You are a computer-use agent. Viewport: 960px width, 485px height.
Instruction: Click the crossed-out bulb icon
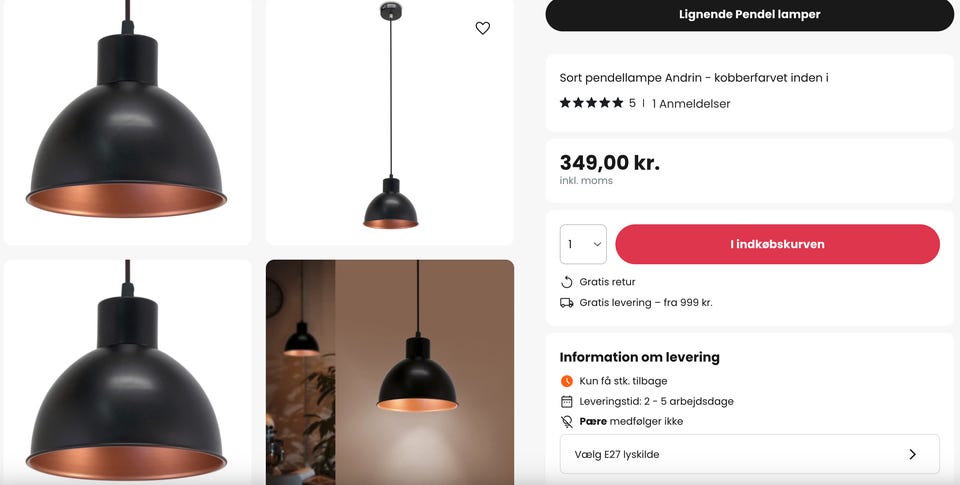tap(567, 421)
